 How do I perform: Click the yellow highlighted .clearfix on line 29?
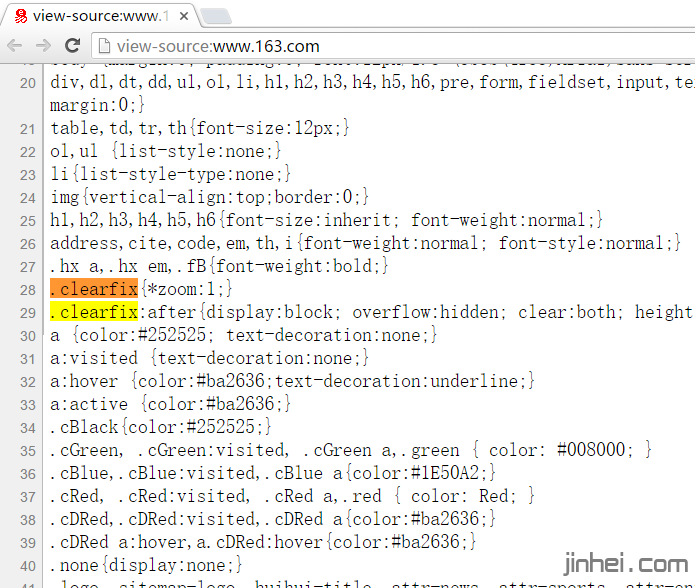(94, 312)
